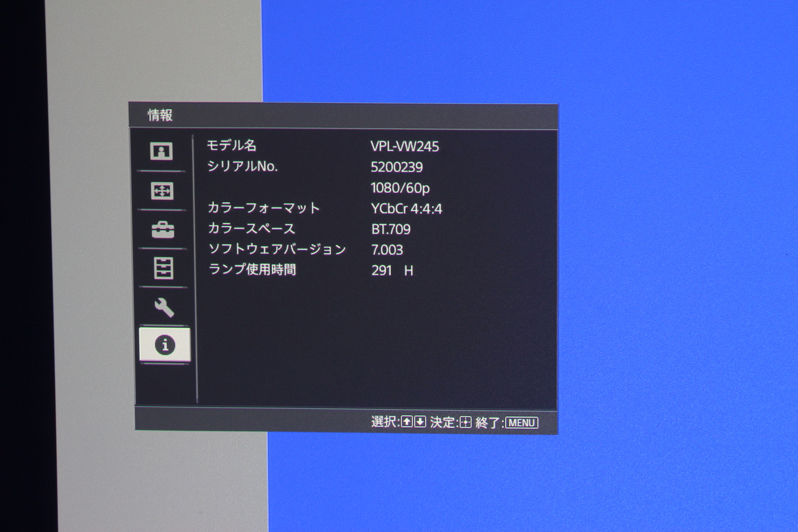Select the Function menu cabinet icon
The height and width of the screenshot is (532, 798).
[x=163, y=268]
